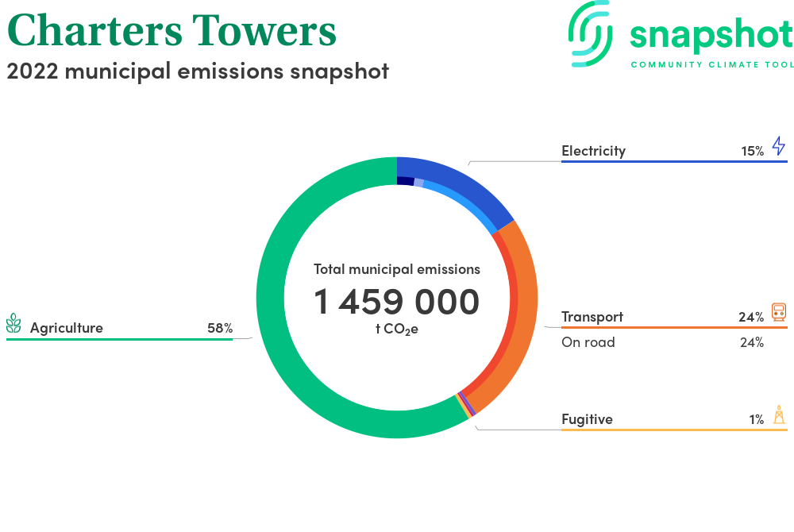The height and width of the screenshot is (532, 794).
Task: Click the Electricity lightning bolt icon
Action: click(778, 147)
